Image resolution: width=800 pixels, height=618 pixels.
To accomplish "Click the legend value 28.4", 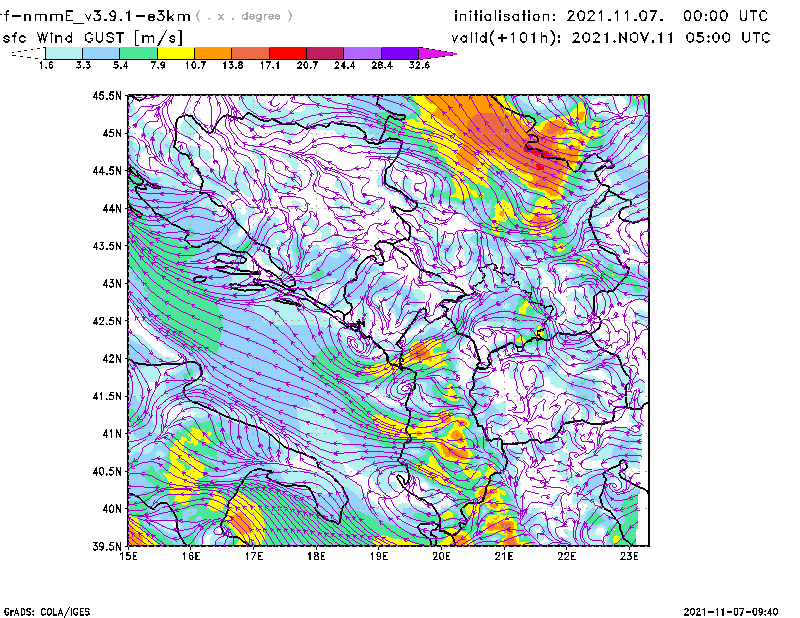I will (382, 65).
